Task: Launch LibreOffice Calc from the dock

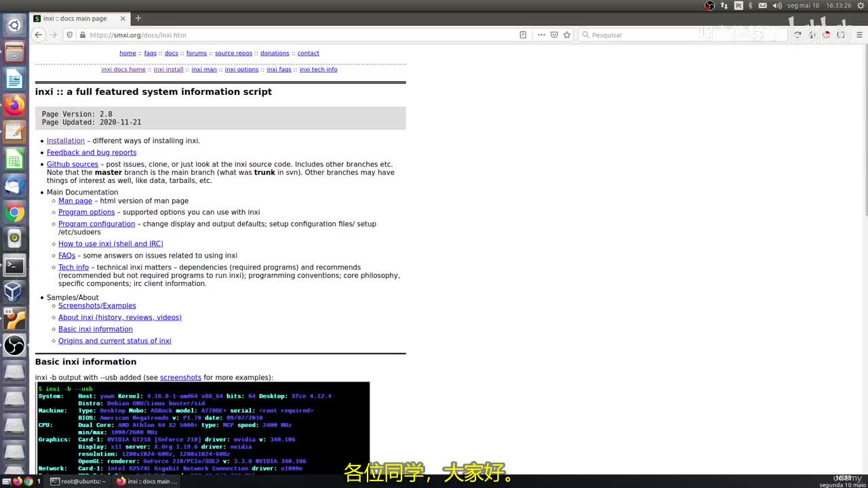Action: point(14,159)
